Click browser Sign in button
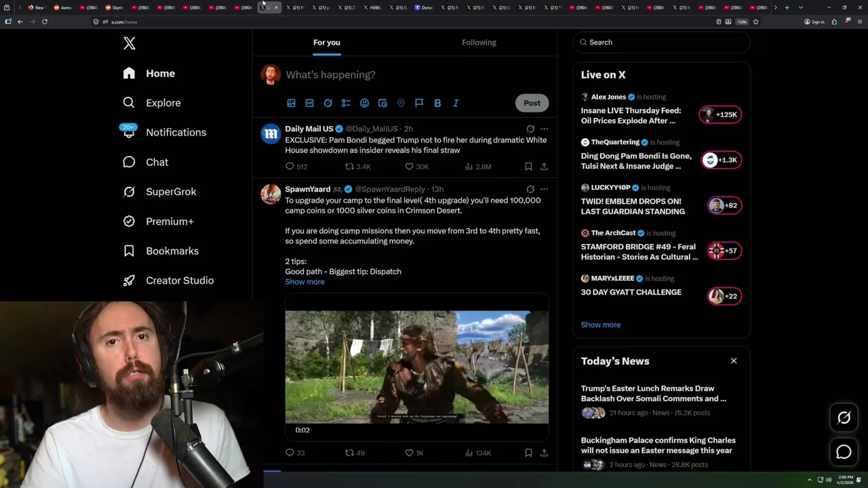The height and width of the screenshot is (488, 868). tap(814, 22)
